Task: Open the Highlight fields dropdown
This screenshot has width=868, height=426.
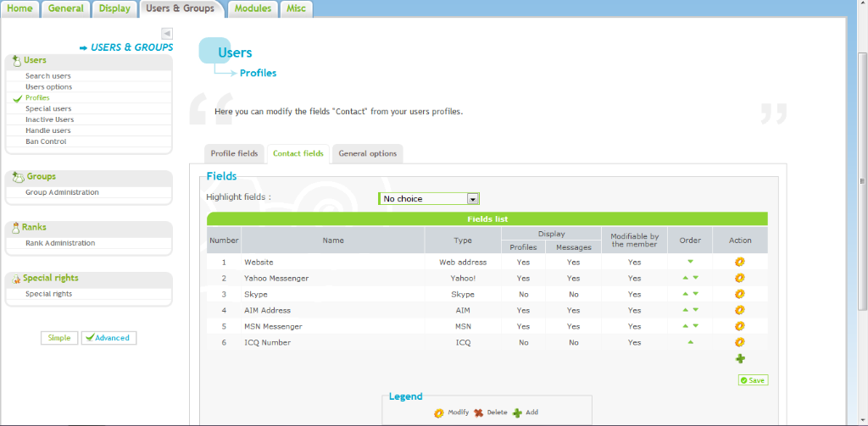Action: (428, 199)
